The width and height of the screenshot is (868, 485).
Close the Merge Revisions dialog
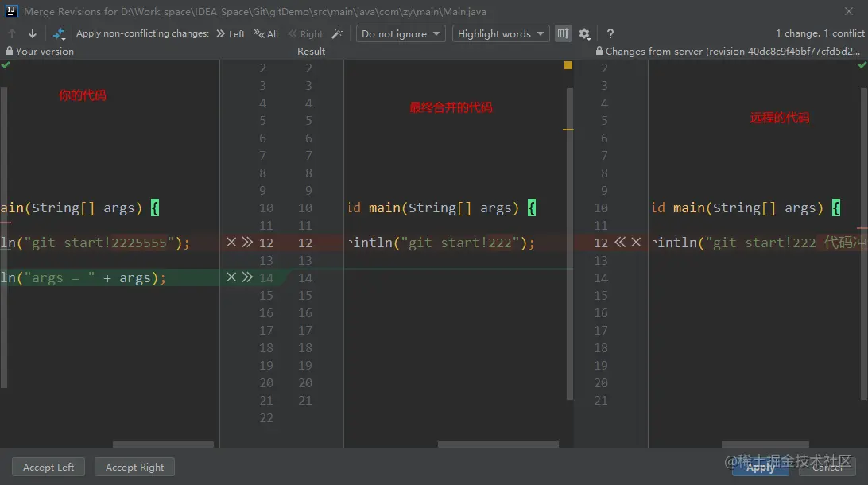tap(849, 11)
